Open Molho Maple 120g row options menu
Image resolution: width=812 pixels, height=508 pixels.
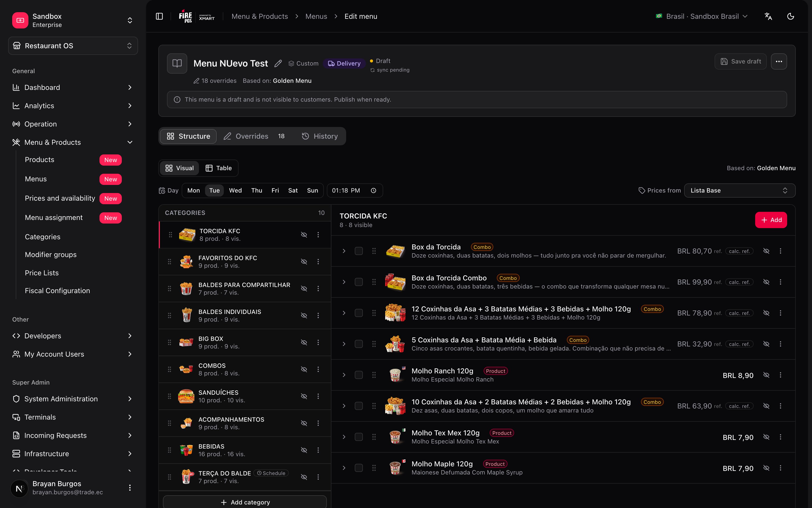781,468
